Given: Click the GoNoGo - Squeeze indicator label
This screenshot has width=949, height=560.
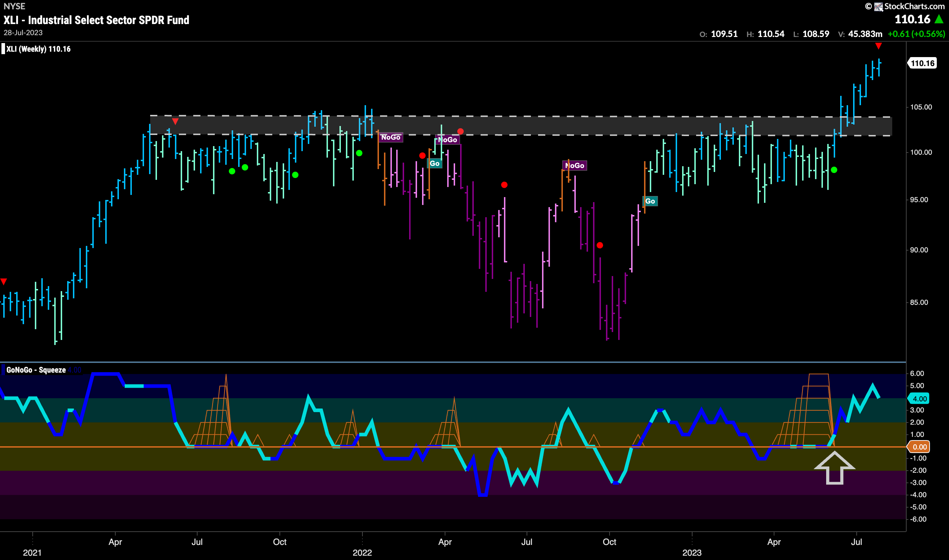Looking at the screenshot, I should (36, 370).
